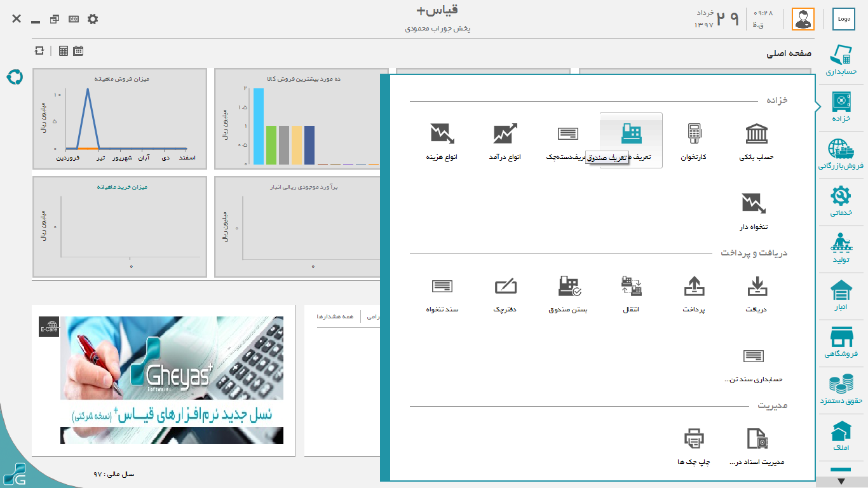Viewport: 868px width, 488px height.
Task: Select حقوق دستمزد (payroll) in the sidebar
Action: (841, 390)
